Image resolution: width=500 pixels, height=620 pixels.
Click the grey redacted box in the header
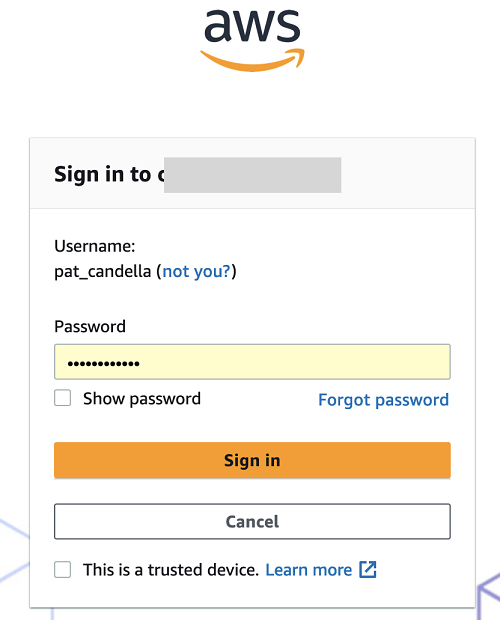[253, 175]
